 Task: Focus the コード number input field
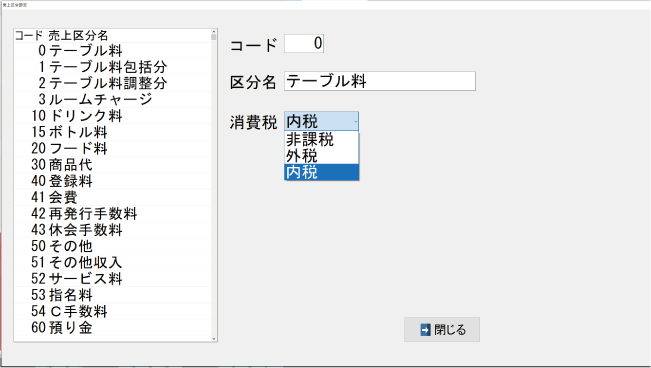point(304,43)
